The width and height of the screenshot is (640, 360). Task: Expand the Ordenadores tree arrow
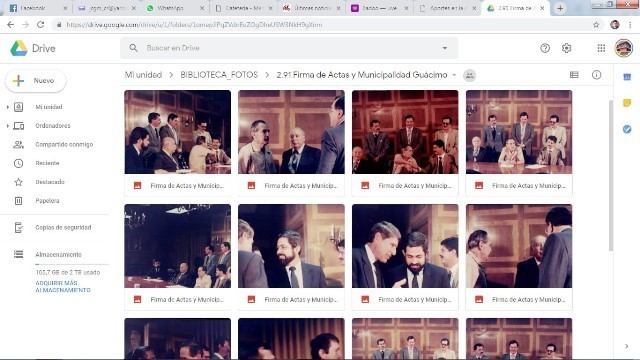(7, 126)
